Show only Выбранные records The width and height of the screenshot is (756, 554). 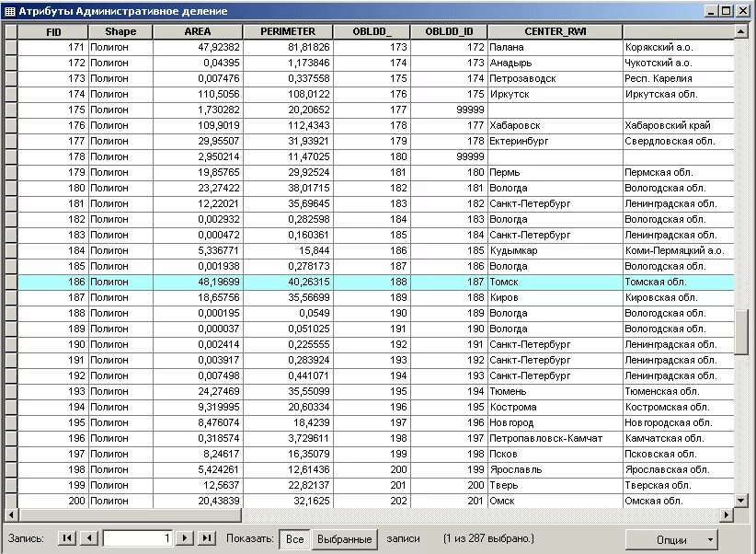tap(344, 539)
